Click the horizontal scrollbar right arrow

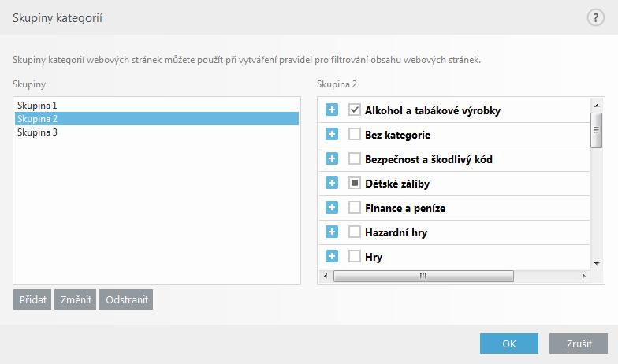tap(583, 276)
